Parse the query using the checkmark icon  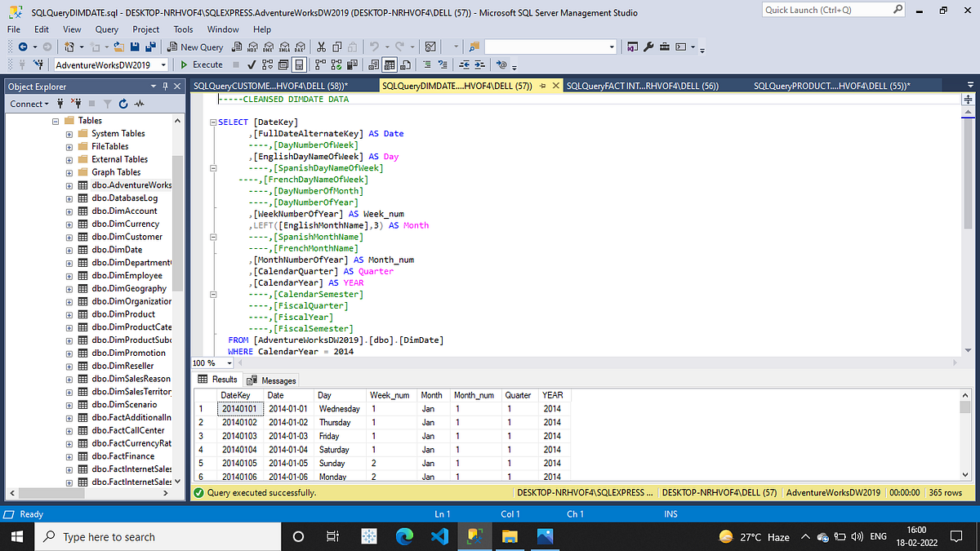pos(251,64)
